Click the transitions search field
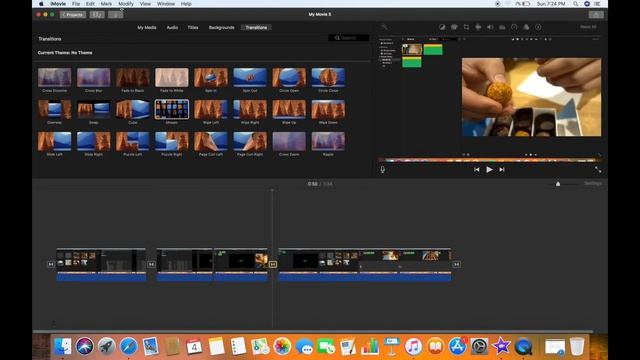 349,38
